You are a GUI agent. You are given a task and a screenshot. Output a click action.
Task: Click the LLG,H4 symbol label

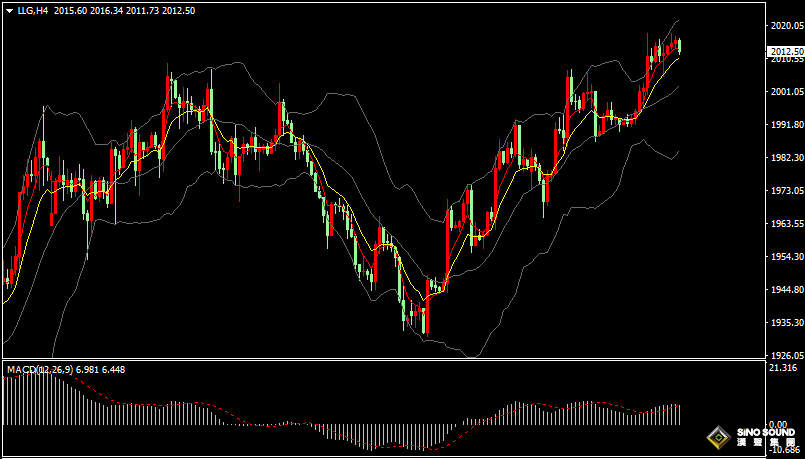point(33,10)
